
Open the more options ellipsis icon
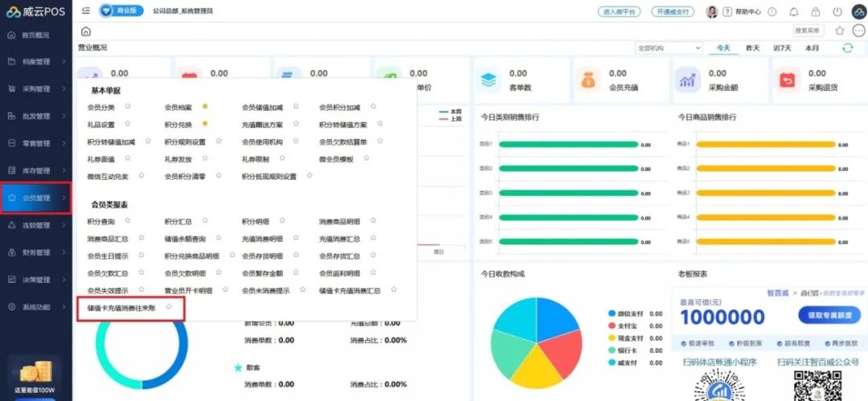click(858, 31)
